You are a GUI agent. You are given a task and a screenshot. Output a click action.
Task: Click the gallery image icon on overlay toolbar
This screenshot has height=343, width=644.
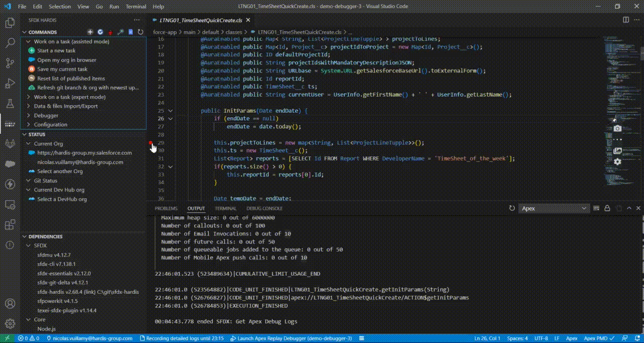click(x=617, y=151)
